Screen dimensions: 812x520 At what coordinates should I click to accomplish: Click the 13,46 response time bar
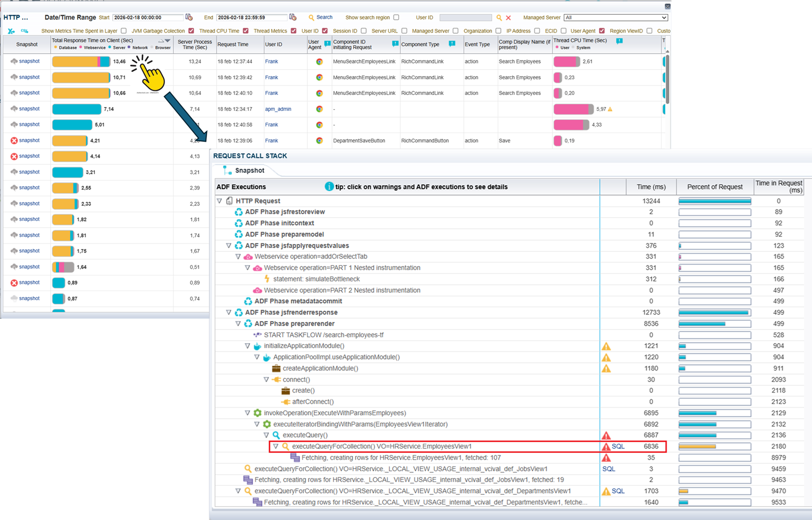(81, 61)
